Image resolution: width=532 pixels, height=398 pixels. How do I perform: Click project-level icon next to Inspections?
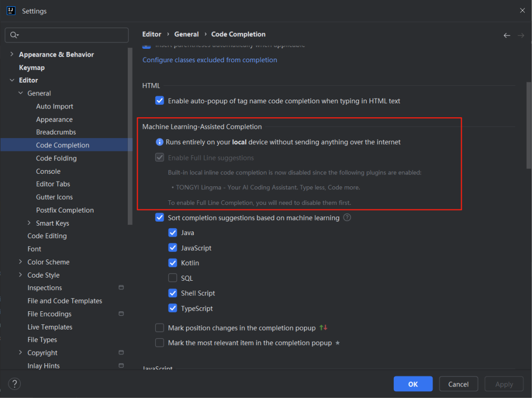121,287
